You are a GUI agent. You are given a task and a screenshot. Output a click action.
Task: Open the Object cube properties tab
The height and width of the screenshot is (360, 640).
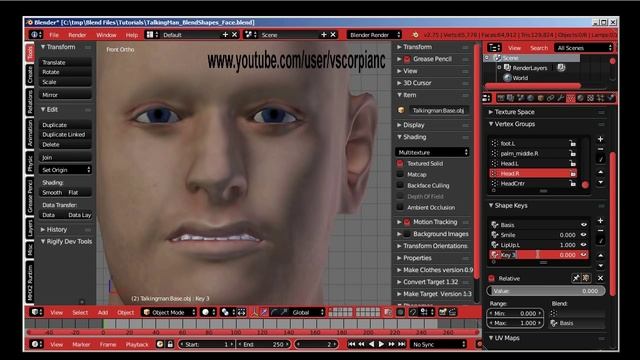pyautogui.click(x=540, y=98)
